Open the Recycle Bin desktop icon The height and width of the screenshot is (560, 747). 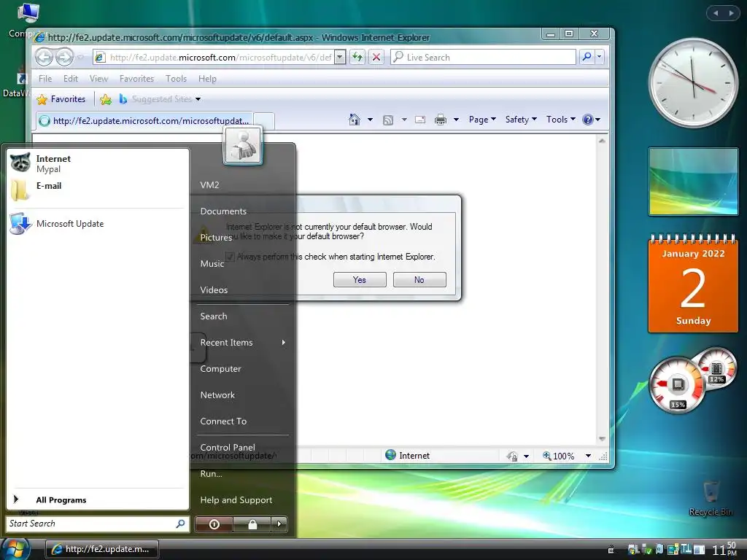[711, 499]
